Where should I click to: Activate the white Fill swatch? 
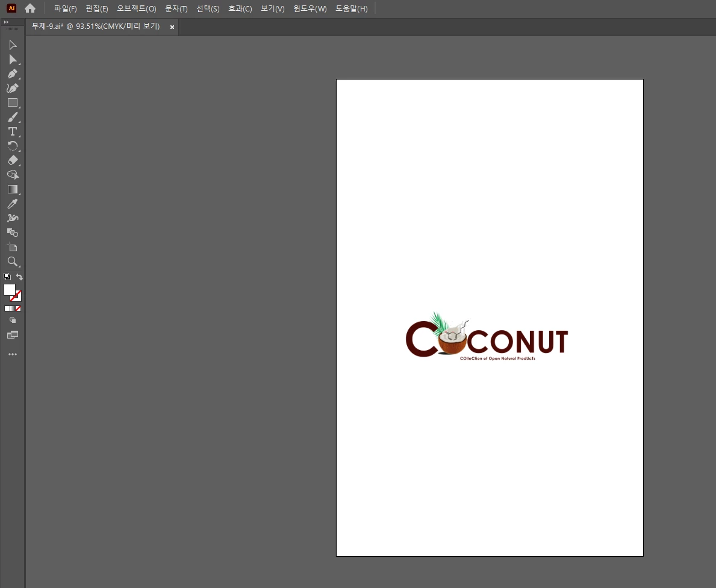(9, 290)
